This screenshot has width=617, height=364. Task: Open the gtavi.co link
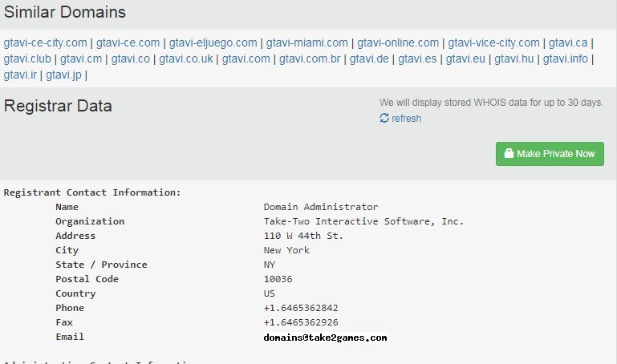coord(130,59)
